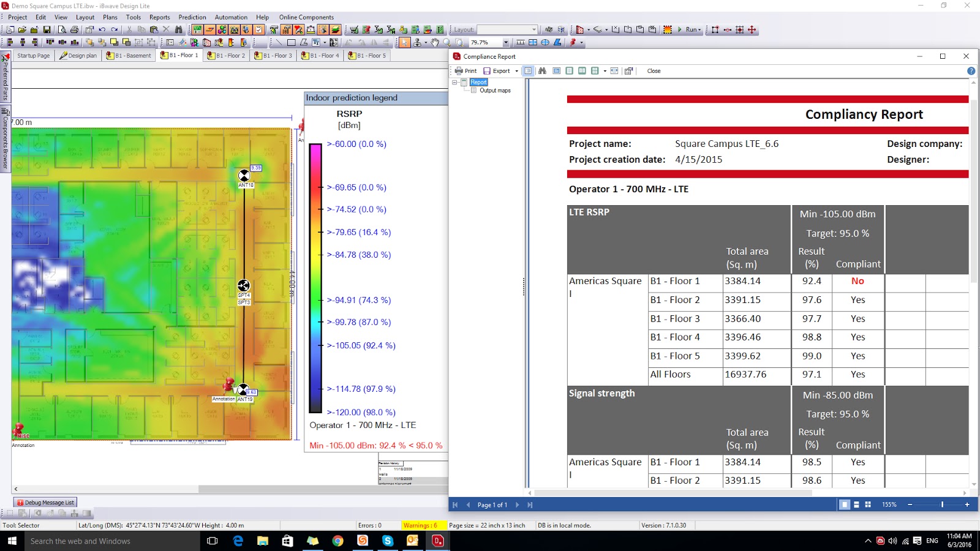Open File Explorer from the taskbar

[x=263, y=541]
